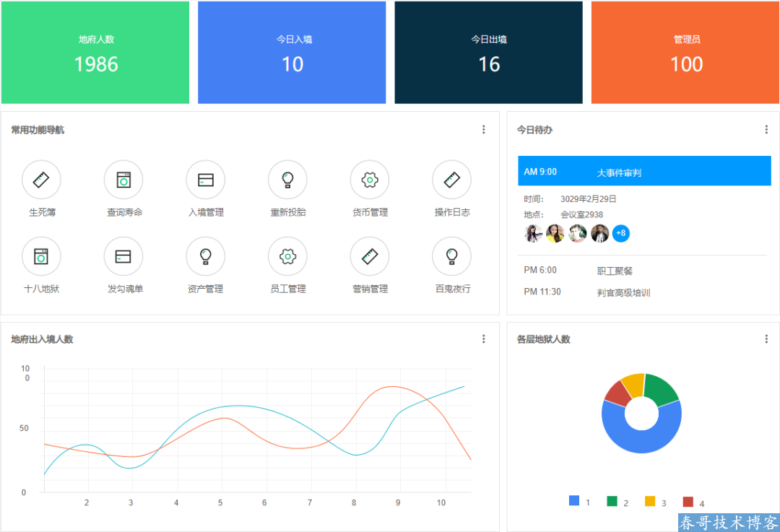This screenshot has width=780, height=532.
Task: Select the 重新投胎 lightbulb icon
Action: pyautogui.click(x=287, y=180)
